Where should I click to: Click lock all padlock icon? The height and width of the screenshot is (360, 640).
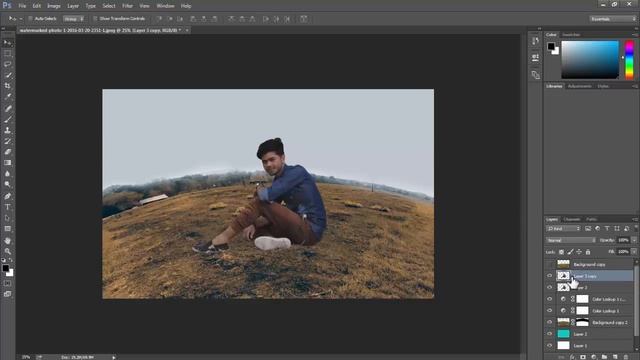[588, 252]
